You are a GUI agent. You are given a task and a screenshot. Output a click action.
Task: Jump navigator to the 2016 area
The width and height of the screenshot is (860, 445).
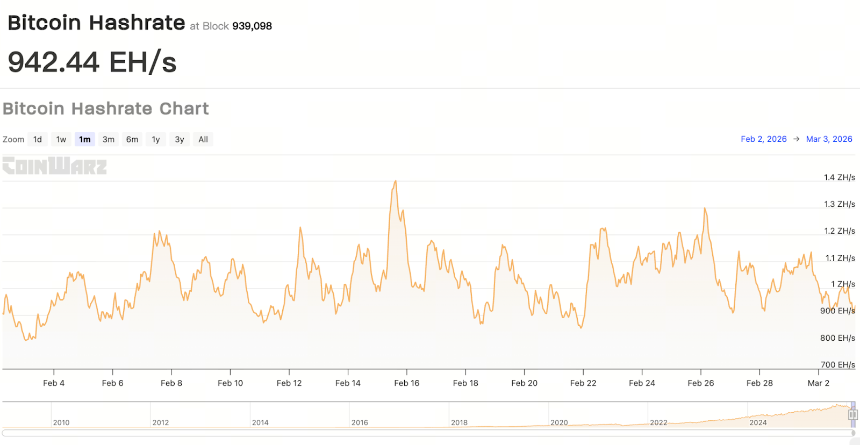(360, 423)
